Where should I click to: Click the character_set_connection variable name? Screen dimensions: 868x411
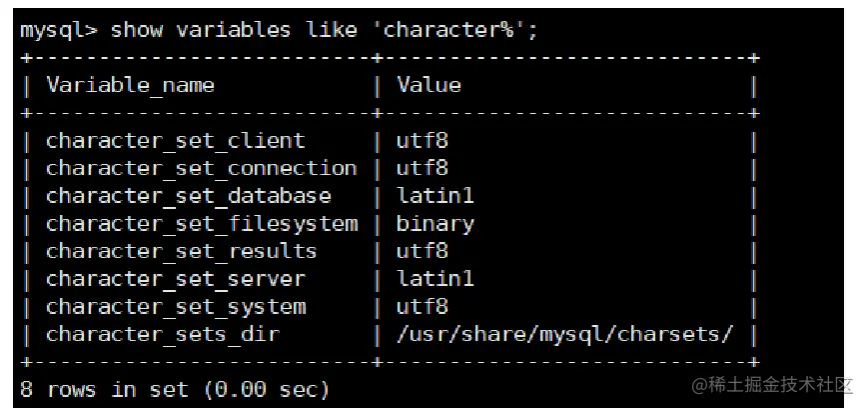[202, 168]
